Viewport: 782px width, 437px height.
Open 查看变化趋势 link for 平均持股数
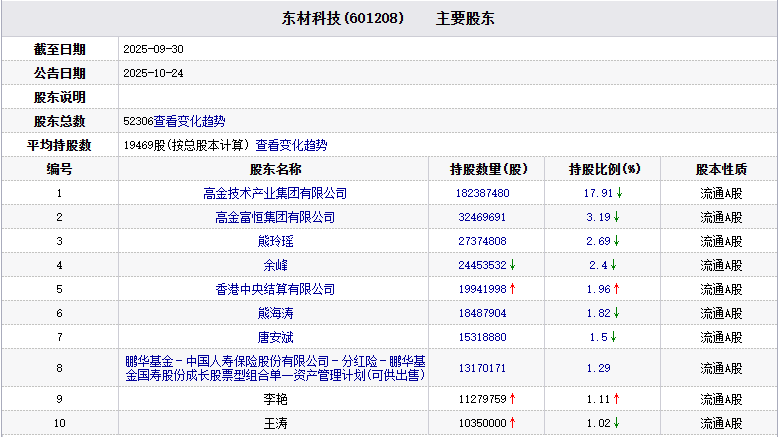click(x=291, y=145)
